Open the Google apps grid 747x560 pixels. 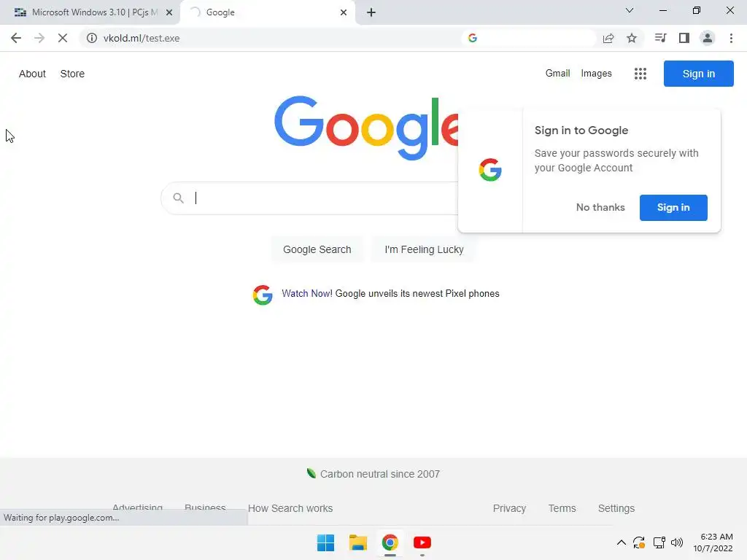coord(640,74)
